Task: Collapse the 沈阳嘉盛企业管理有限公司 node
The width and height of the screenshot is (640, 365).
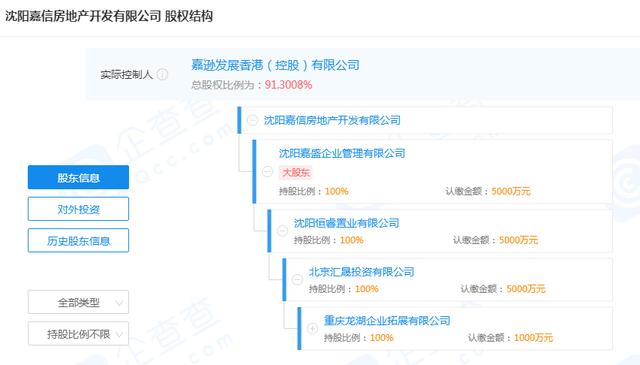Action: pos(267,171)
